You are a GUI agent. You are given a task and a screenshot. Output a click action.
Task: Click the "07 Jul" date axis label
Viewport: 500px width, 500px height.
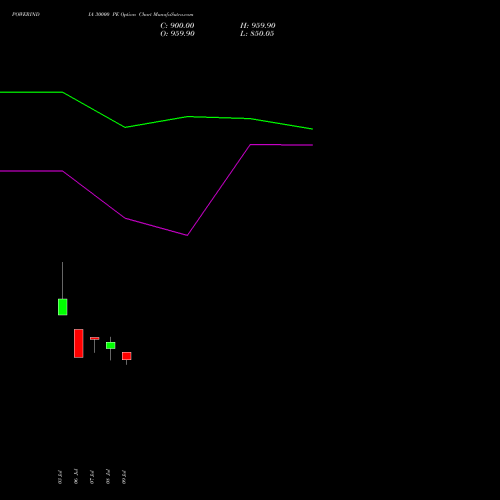point(92,477)
